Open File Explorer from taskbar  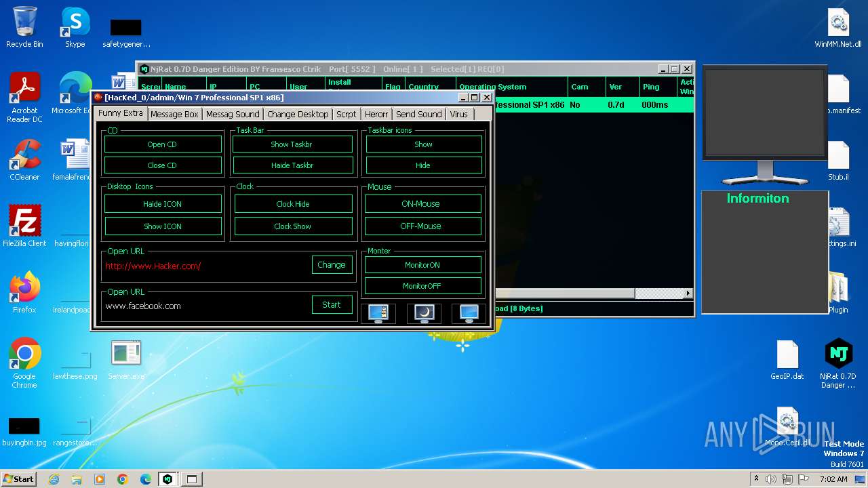click(x=77, y=479)
